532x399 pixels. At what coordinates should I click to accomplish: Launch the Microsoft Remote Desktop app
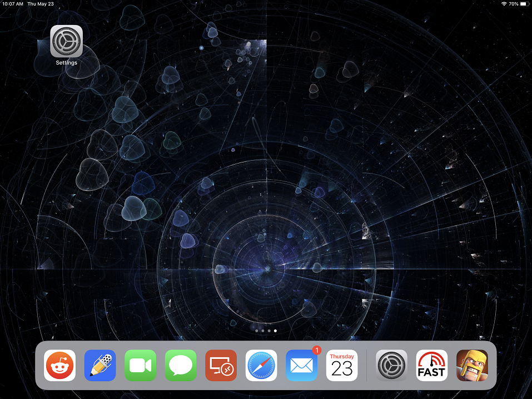[x=221, y=366]
